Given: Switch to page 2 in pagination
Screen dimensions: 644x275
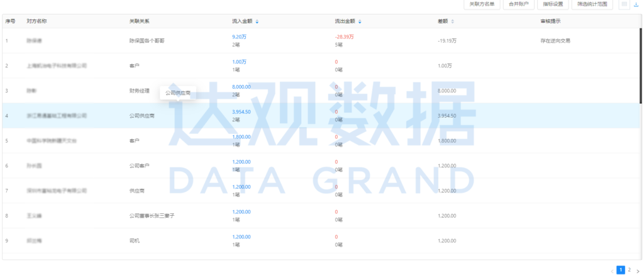Looking at the screenshot, I should 630,270.
